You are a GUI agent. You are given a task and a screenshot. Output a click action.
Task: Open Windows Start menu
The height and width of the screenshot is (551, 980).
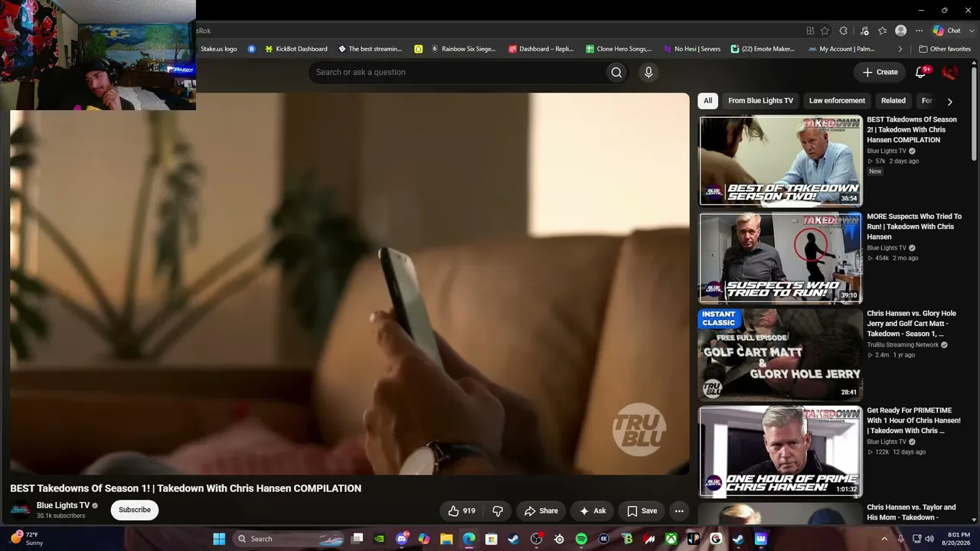point(219,539)
